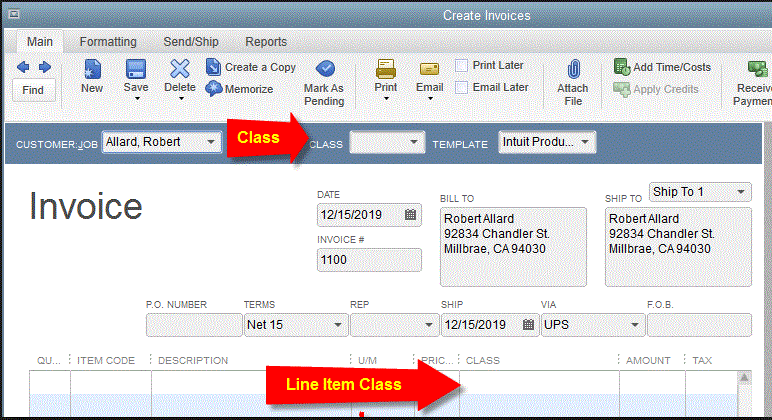
Task: Open the Template dropdown
Action: pyautogui.click(x=585, y=142)
